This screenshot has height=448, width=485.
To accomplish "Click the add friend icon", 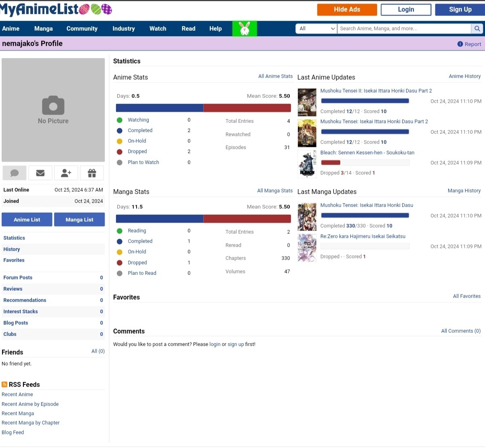I will pyautogui.click(x=66, y=173).
